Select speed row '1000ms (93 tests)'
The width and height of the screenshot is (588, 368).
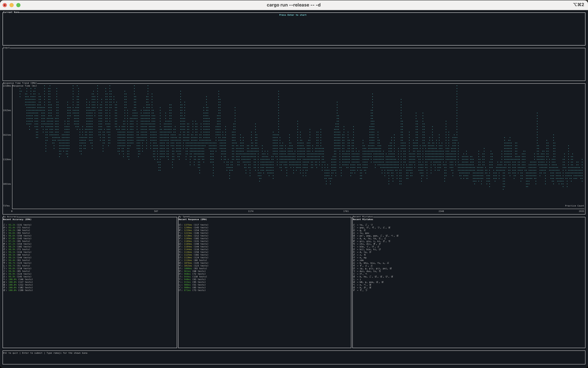[x=193, y=269]
